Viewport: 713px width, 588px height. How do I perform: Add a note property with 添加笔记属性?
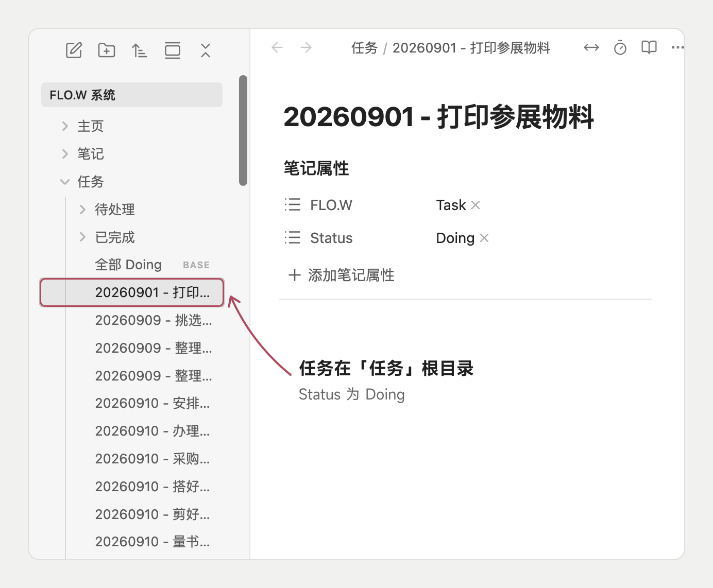(x=342, y=275)
